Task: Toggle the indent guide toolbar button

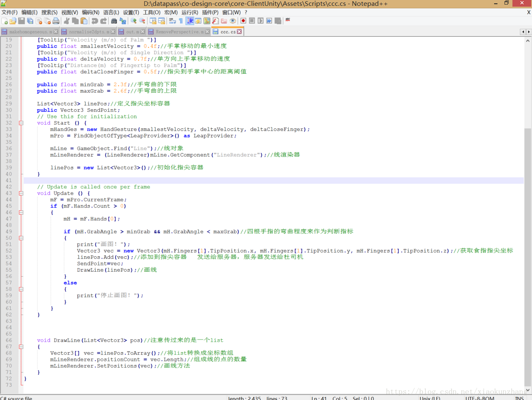Action: click(190, 21)
